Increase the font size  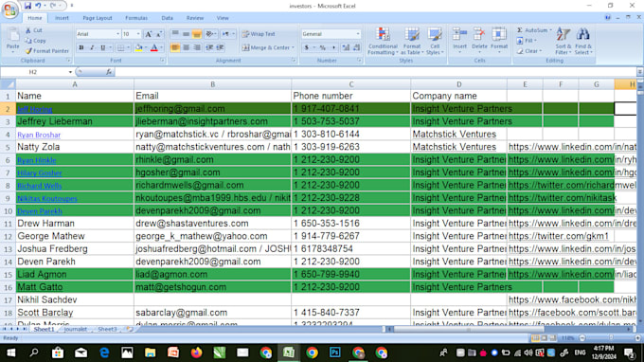[149, 34]
